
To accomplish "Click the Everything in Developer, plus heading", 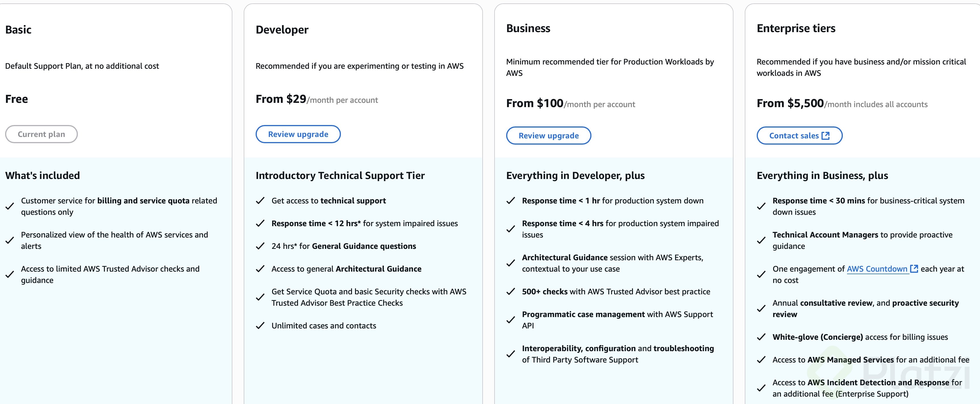I will click(575, 176).
